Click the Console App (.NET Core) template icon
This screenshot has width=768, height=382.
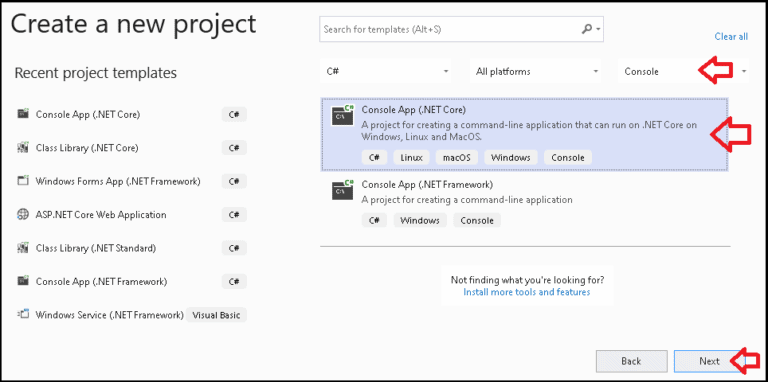[342, 116]
